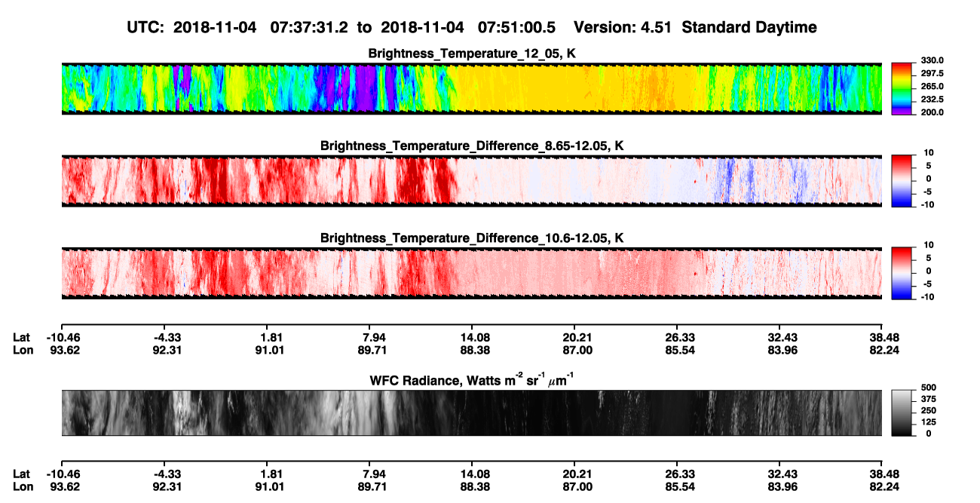
Task: Click the Lat label under the WFC Radiance panel
Action: (x=22, y=474)
